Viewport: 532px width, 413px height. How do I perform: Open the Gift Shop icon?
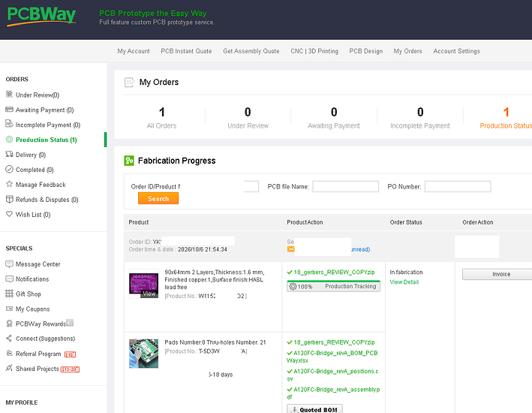pos(9,294)
